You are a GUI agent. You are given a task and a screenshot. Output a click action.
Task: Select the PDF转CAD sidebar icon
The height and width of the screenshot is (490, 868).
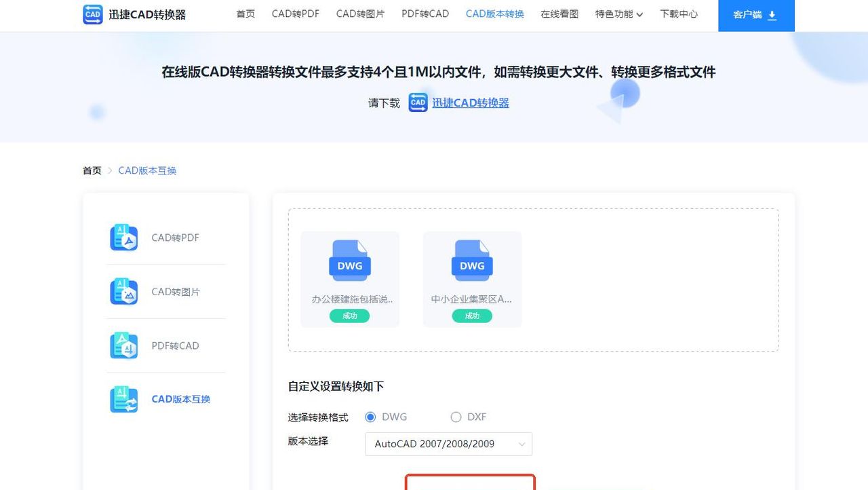[123, 345]
